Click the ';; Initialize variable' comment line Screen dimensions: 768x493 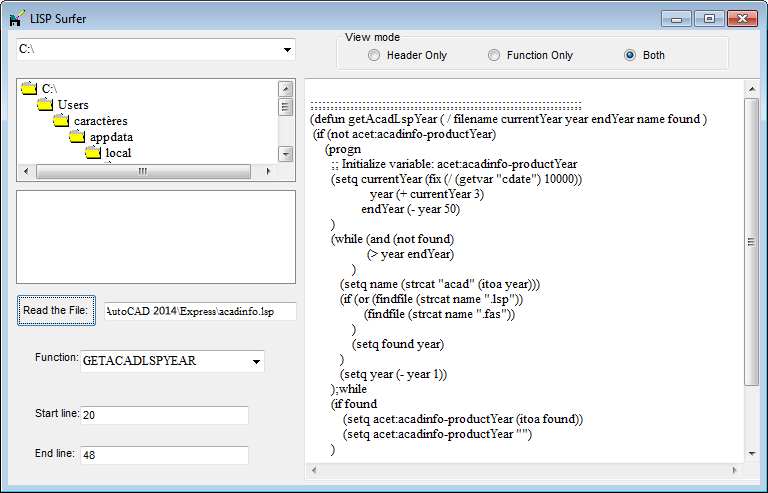[454, 164]
